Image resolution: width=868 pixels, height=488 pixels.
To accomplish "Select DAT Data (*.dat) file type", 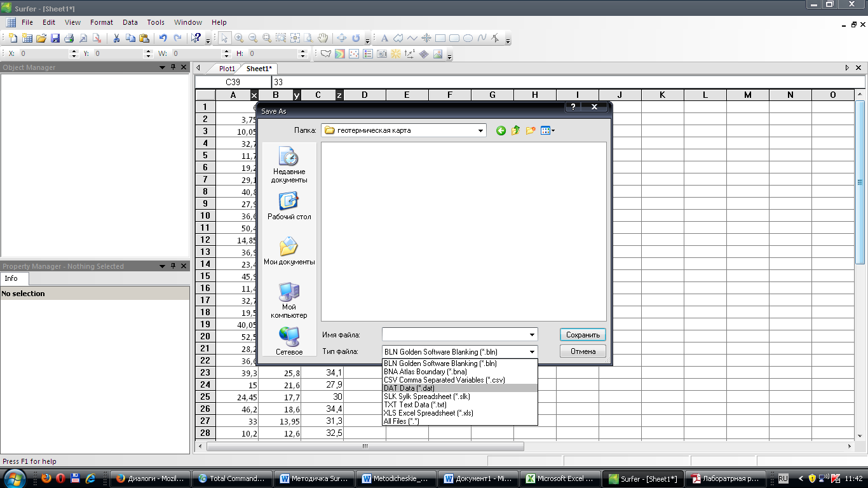I will pos(459,388).
